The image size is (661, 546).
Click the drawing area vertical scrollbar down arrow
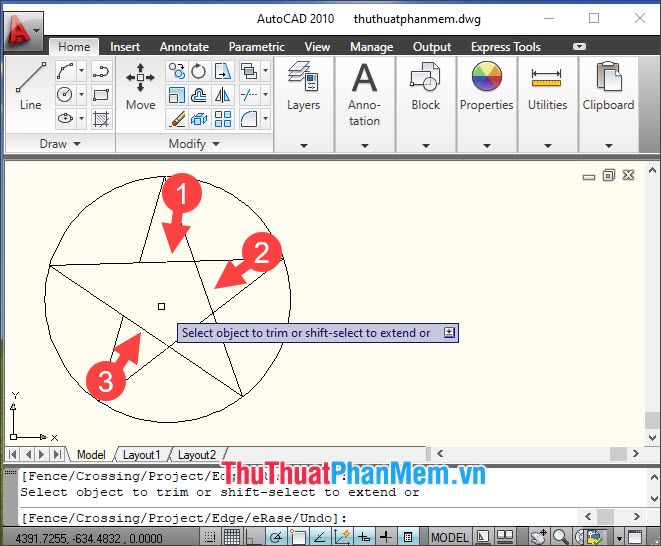(x=653, y=438)
